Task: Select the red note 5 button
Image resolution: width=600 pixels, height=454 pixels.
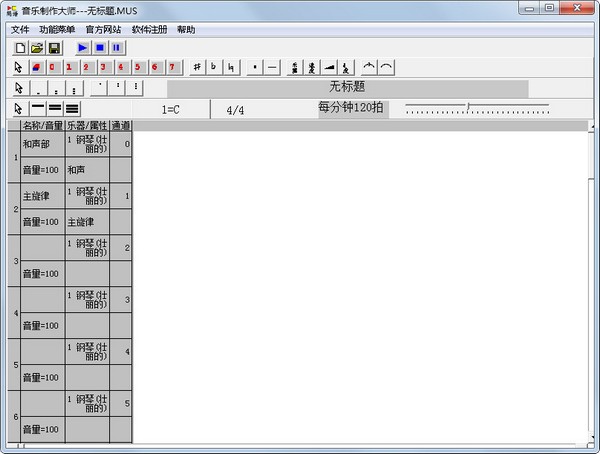Action: click(139, 67)
